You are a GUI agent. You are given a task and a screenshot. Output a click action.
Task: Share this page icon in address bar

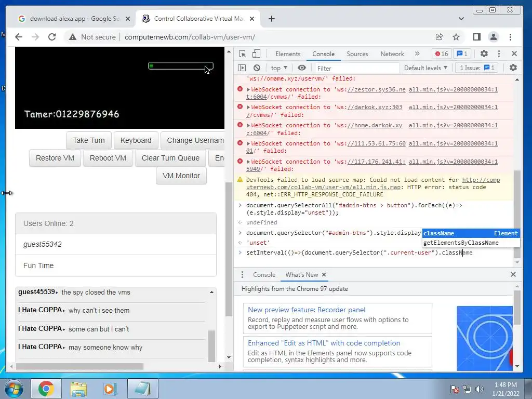pos(440,37)
